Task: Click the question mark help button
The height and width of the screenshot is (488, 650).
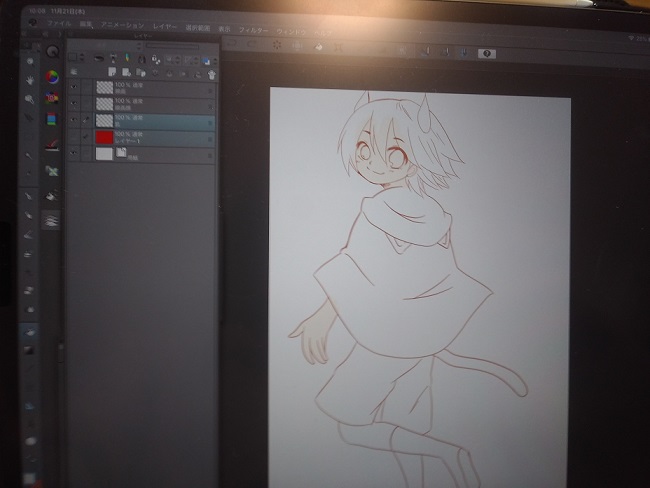Action: 487,53
